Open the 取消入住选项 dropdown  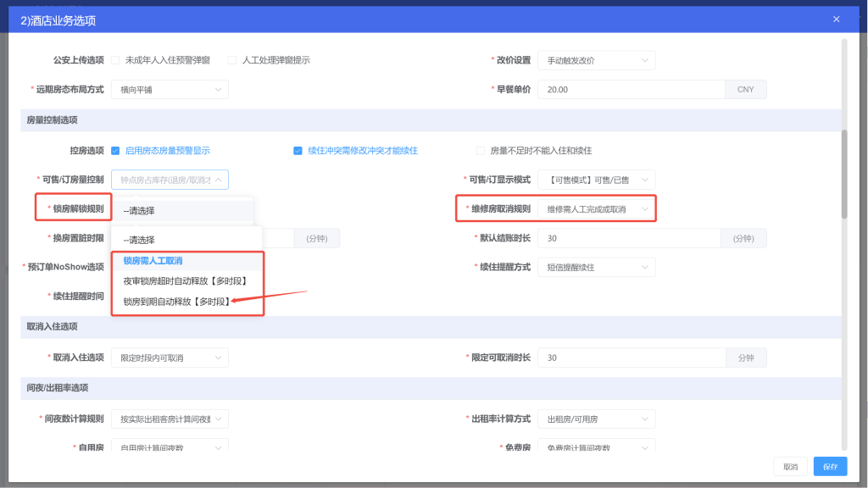170,358
